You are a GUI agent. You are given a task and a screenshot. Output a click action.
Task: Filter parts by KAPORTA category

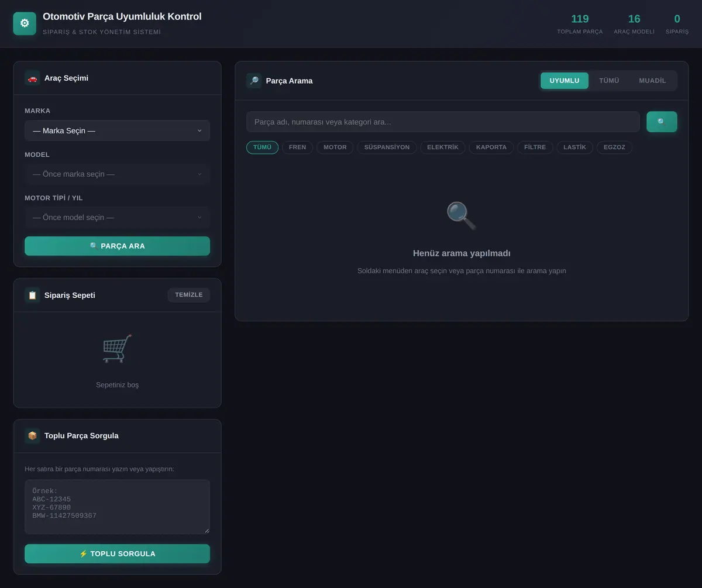click(x=491, y=147)
